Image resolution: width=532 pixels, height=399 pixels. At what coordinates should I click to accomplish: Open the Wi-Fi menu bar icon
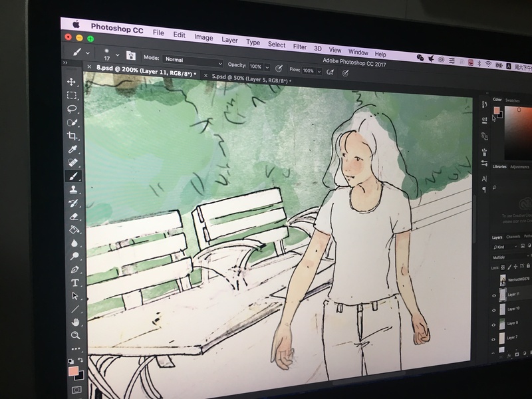pyautogui.click(x=489, y=63)
